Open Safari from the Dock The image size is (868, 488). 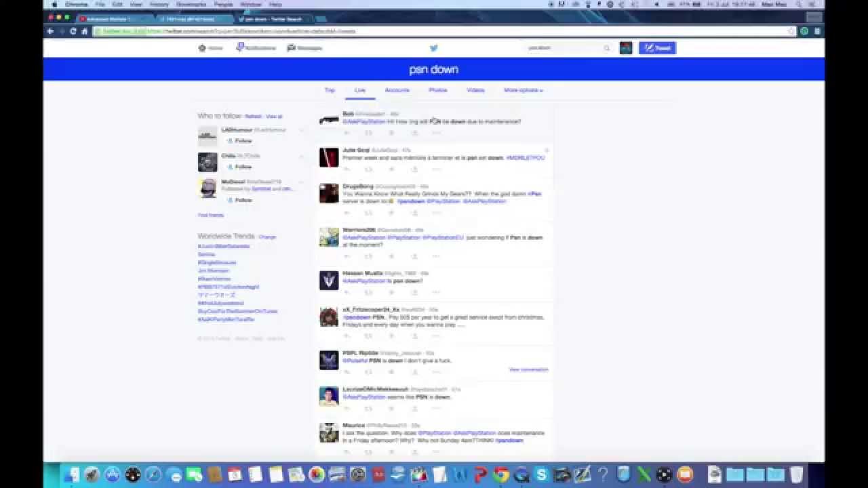click(153, 474)
